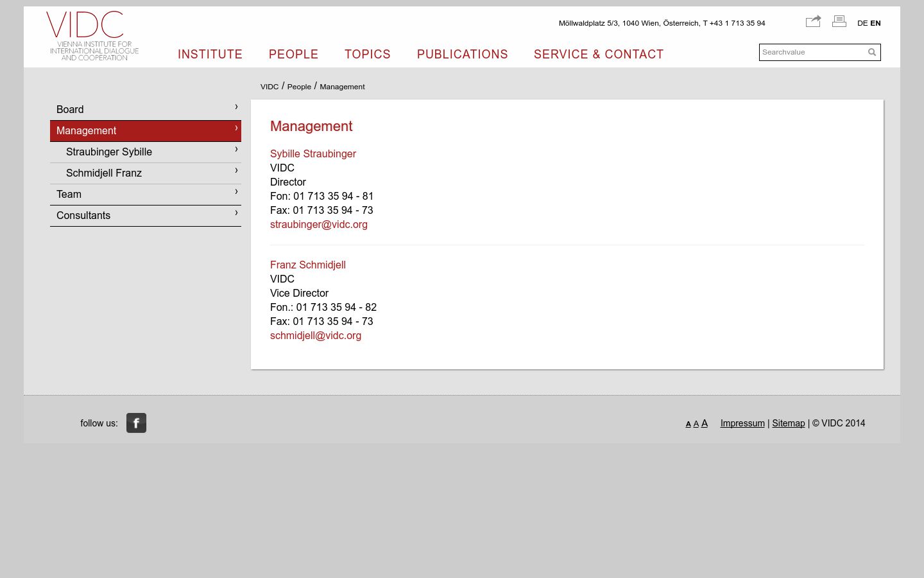Open the Impressum link
Viewport: 924px width, 578px height.
point(742,423)
